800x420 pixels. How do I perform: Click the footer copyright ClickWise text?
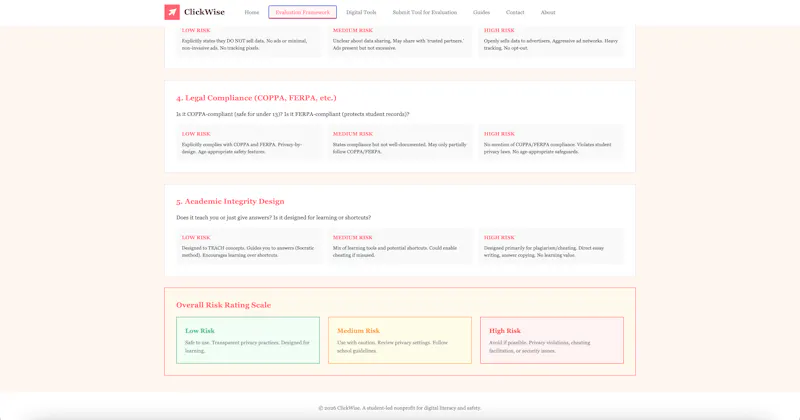click(399, 408)
